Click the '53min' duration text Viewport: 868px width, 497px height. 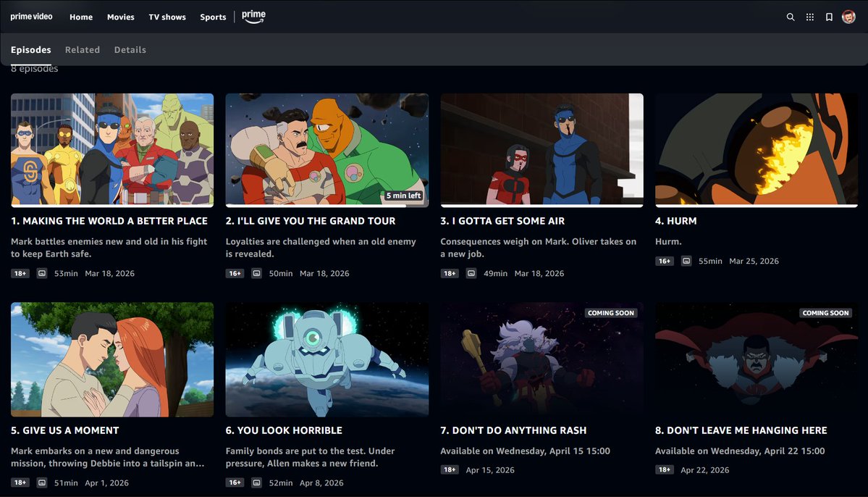[66, 273]
